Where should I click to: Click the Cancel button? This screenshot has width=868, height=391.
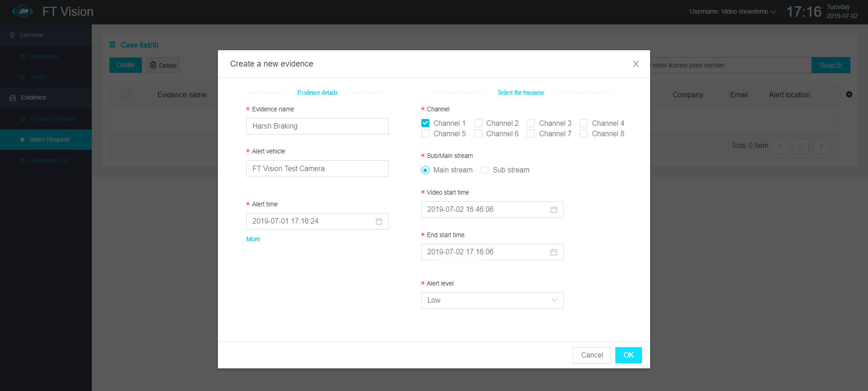592,355
